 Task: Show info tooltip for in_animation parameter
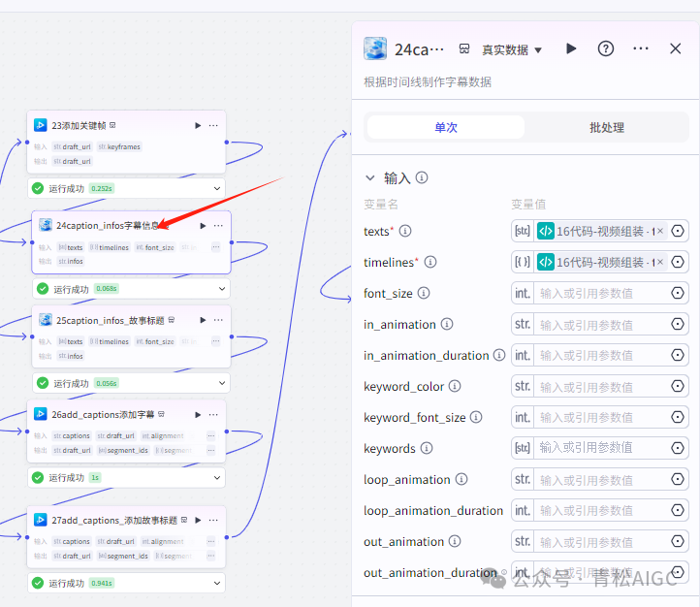(x=447, y=324)
